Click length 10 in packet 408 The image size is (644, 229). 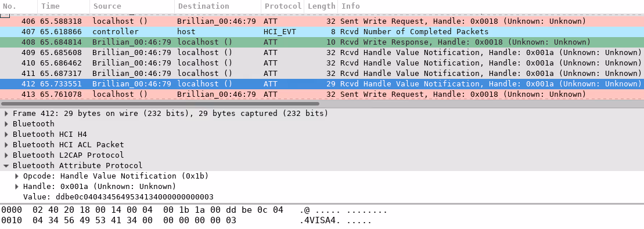332,42
